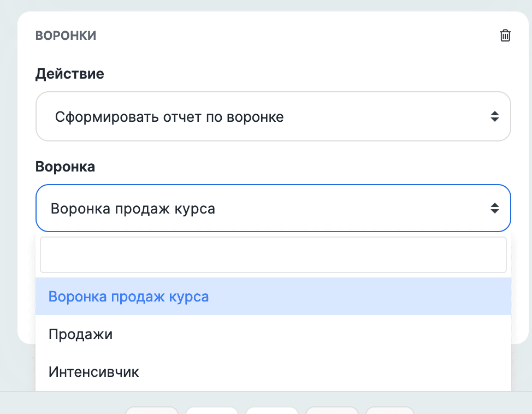
Task: Click the ВОРОНКИ panel title
Action: (x=66, y=35)
